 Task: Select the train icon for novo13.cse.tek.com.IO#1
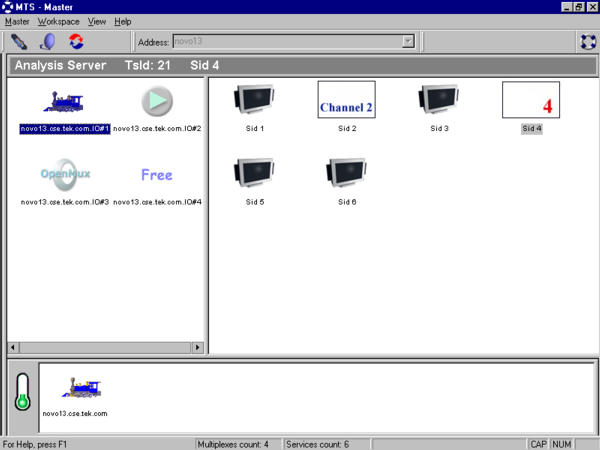[63, 102]
